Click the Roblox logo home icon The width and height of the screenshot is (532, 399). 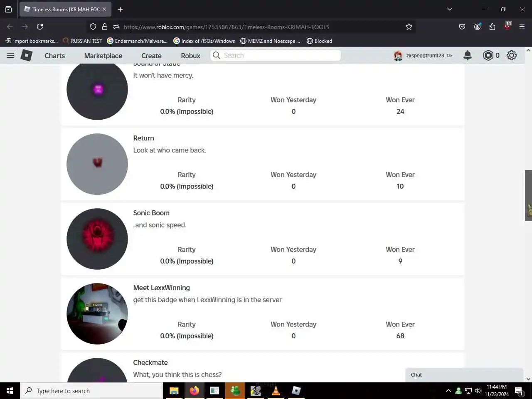click(x=27, y=55)
